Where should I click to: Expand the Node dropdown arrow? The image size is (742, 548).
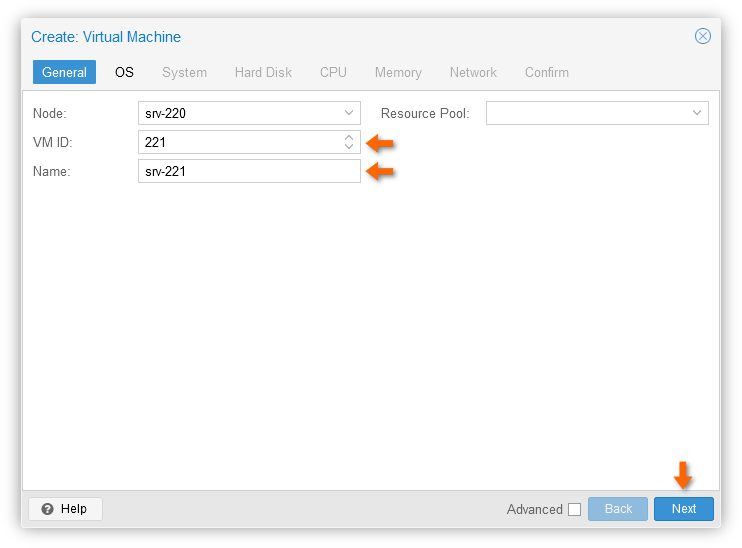pyautogui.click(x=349, y=113)
